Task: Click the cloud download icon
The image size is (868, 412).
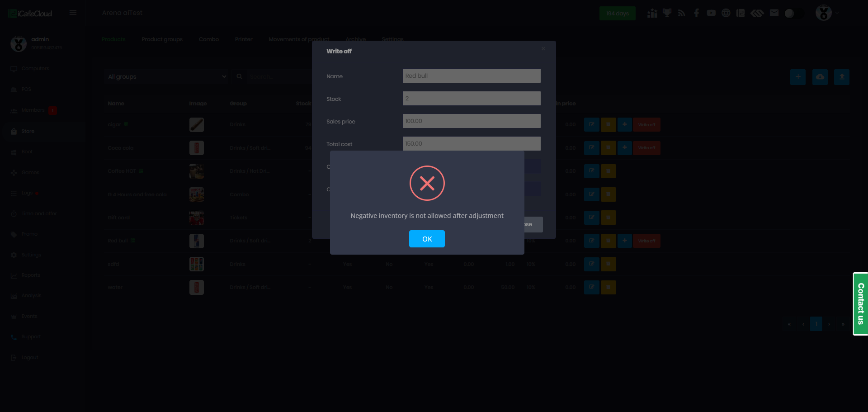Action: click(820, 77)
